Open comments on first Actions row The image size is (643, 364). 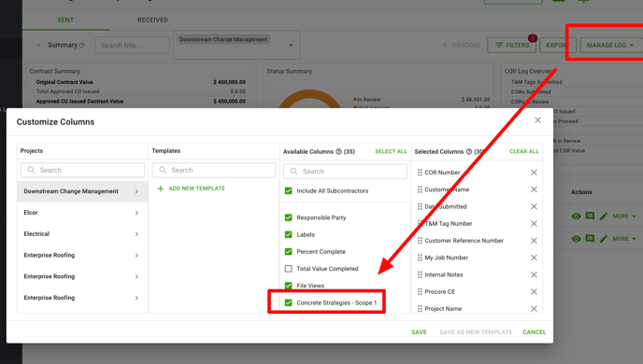[590, 217]
